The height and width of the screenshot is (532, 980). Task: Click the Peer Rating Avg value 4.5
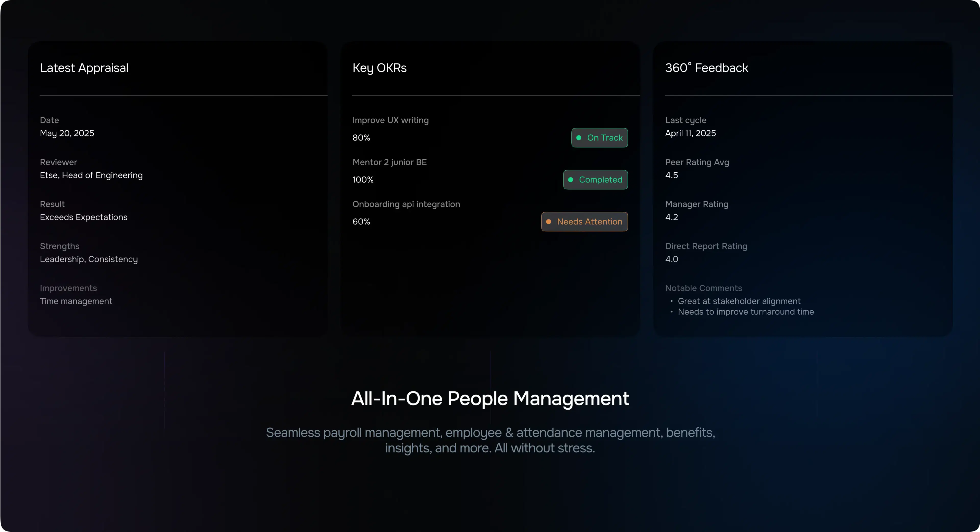coord(671,175)
